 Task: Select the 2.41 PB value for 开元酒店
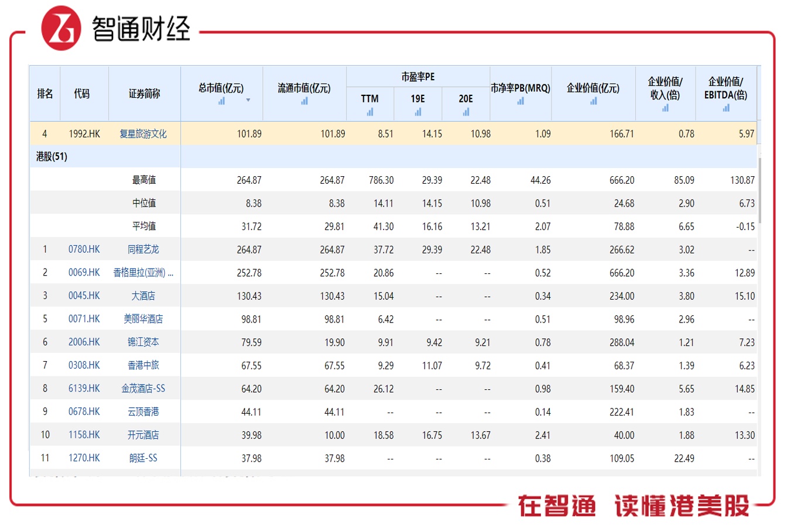543,435
